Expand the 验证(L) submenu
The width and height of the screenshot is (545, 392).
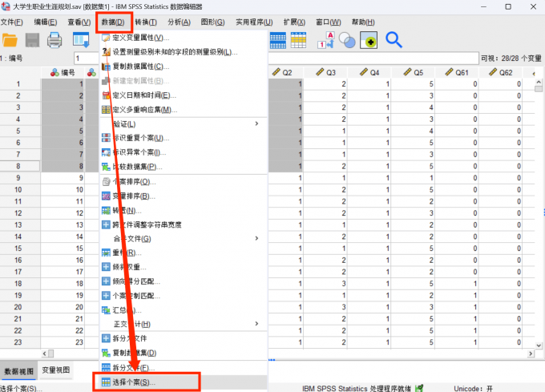pos(184,124)
